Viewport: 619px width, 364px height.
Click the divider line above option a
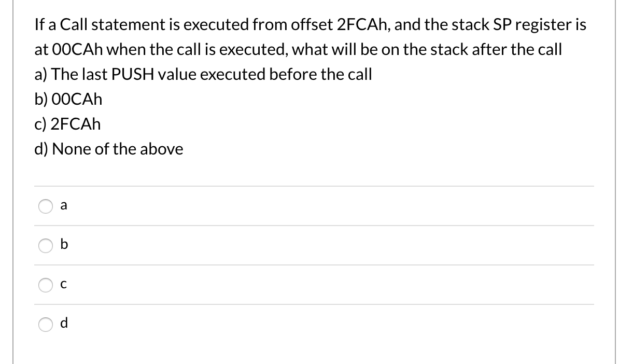[x=311, y=186]
